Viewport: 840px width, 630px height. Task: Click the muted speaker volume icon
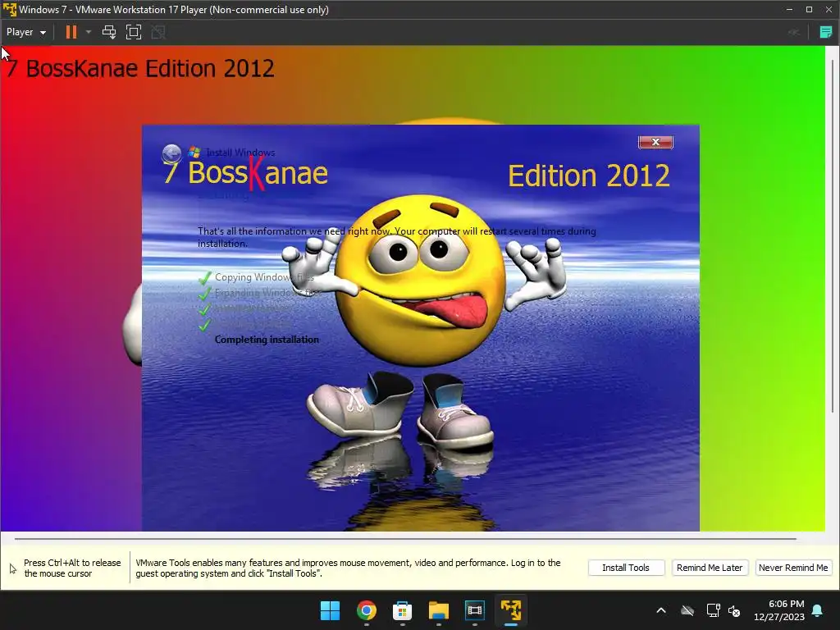point(734,610)
